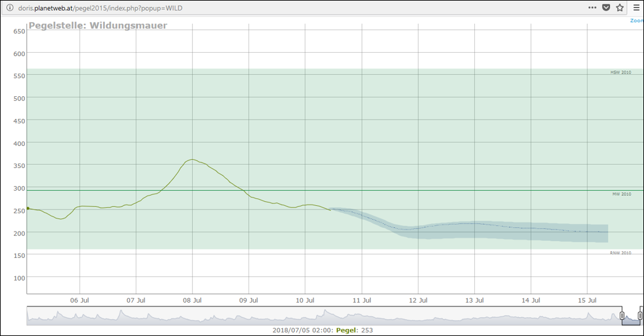644x336 pixels.
Task: Click the HSW 2010 label
Action: coord(620,72)
